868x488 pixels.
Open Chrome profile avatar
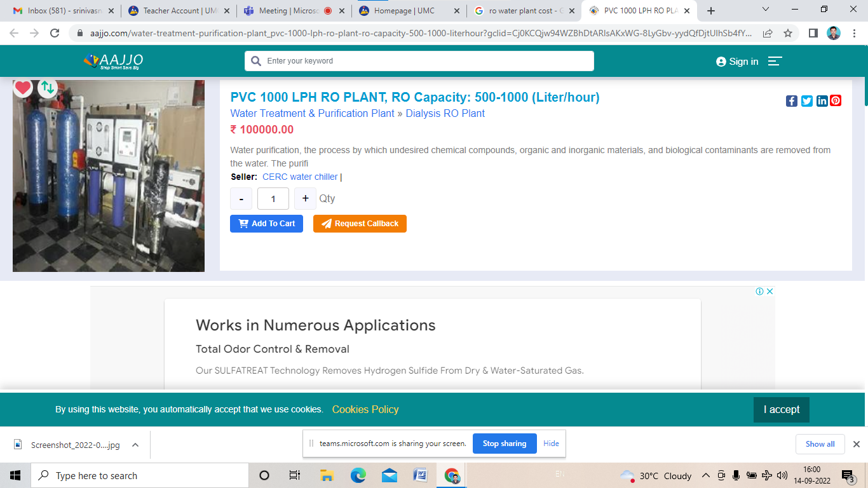click(x=834, y=33)
